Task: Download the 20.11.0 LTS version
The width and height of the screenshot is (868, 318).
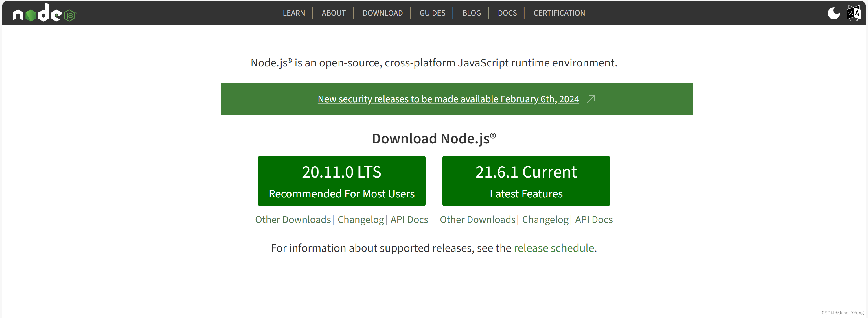Action: click(341, 181)
